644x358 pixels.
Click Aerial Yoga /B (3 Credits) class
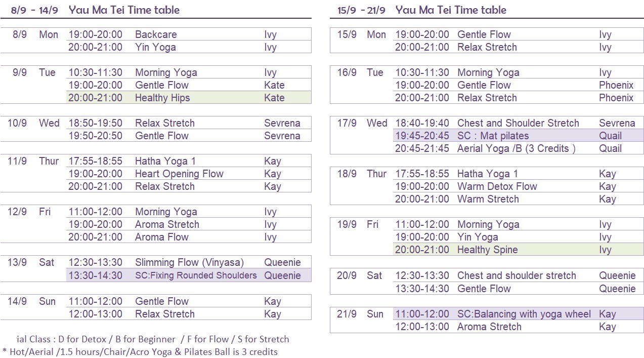[x=516, y=148]
